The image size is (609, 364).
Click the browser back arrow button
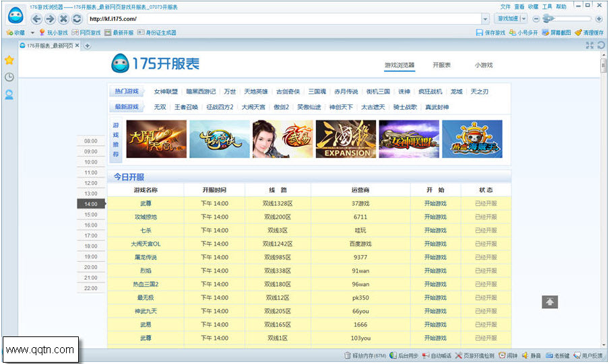click(x=37, y=19)
